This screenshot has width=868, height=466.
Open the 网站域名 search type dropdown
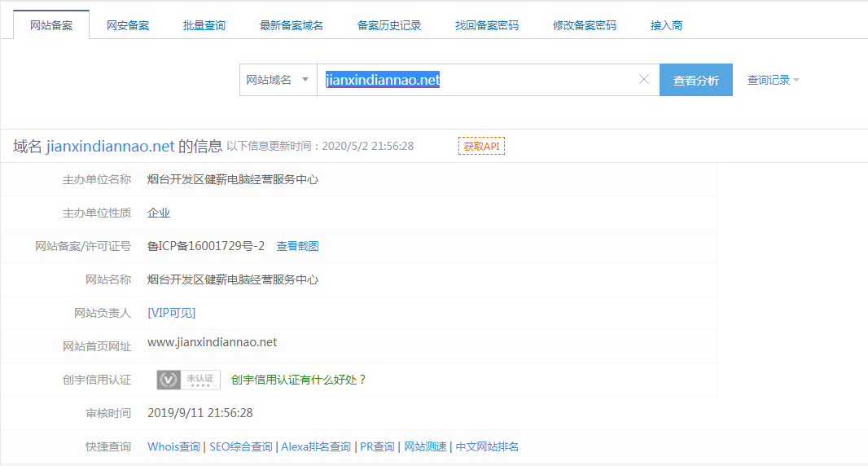pyautogui.click(x=278, y=80)
